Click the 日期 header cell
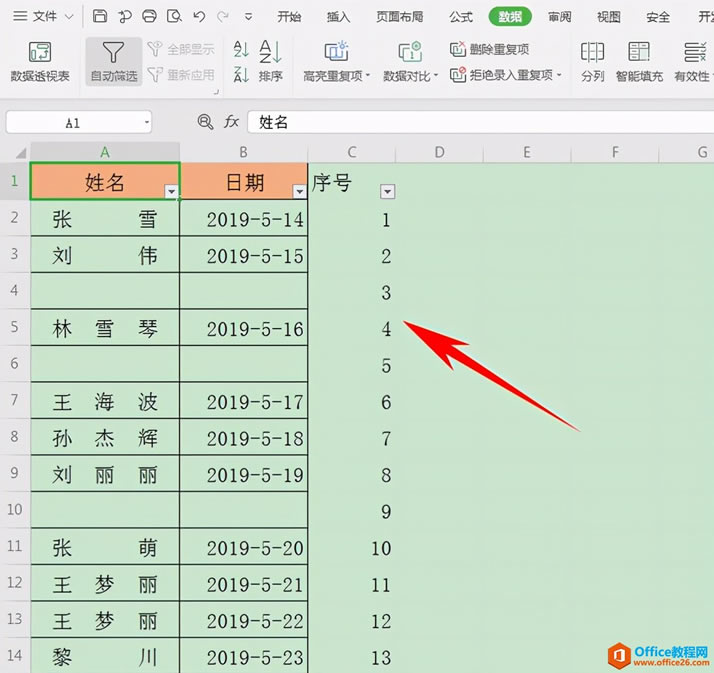The width and height of the screenshot is (714, 673). point(244,181)
